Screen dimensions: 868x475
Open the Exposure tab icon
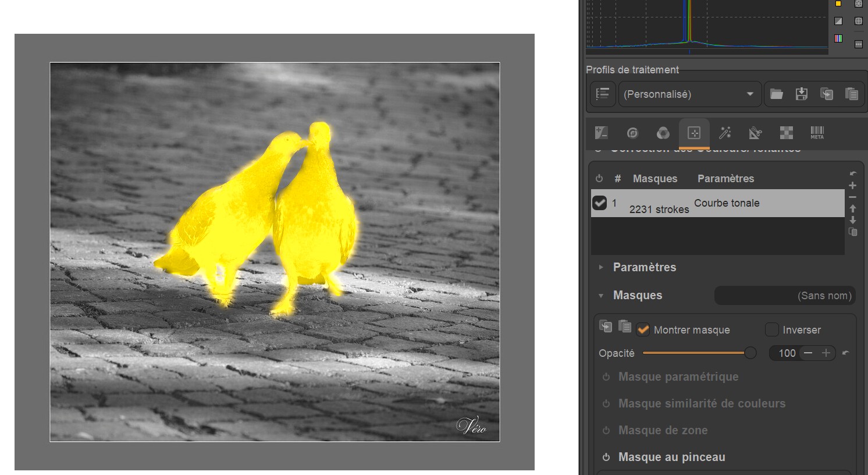tap(602, 133)
